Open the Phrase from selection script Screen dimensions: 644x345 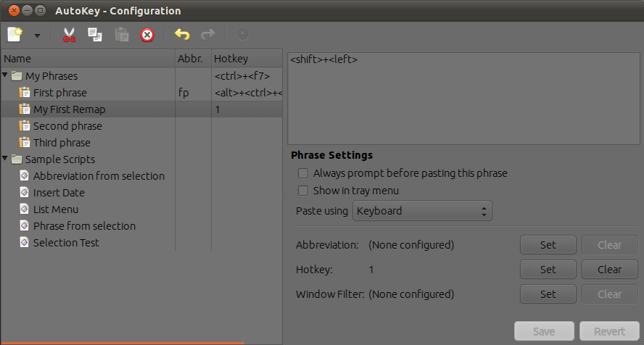coord(84,226)
